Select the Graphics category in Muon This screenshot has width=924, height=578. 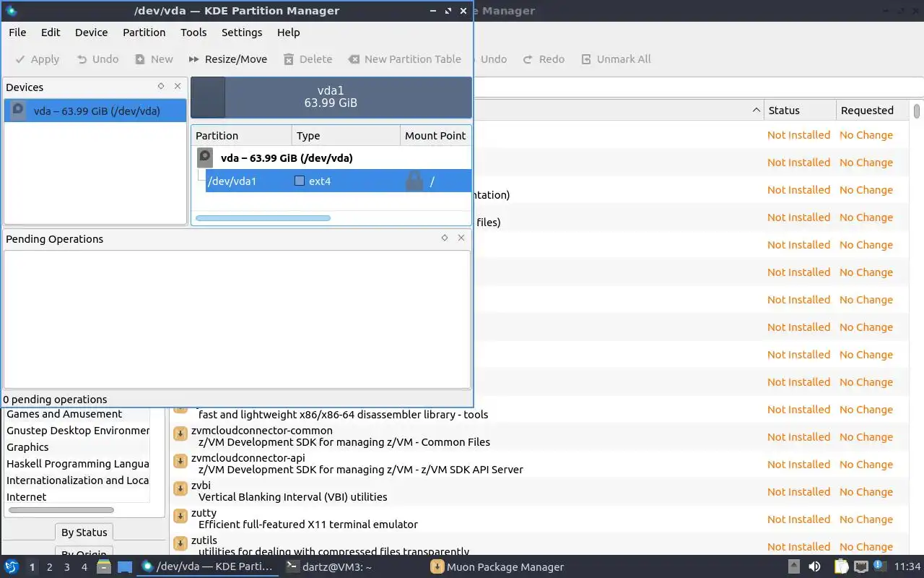click(27, 447)
